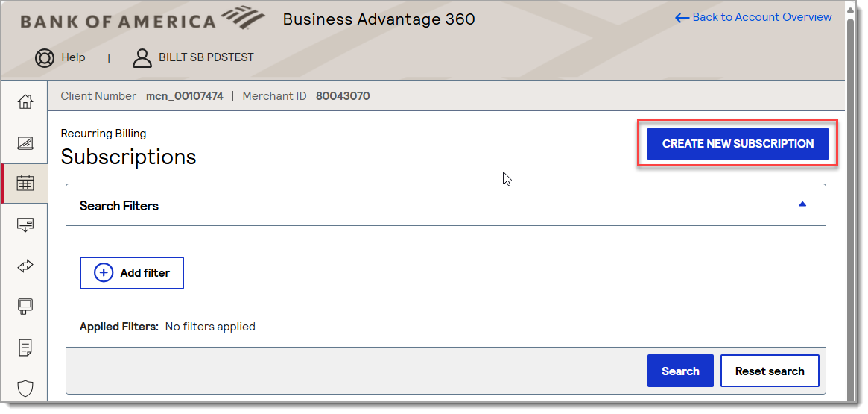This screenshot has height=414, width=868.
Task: Open the Home icon in sidebar
Action: [25, 102]
